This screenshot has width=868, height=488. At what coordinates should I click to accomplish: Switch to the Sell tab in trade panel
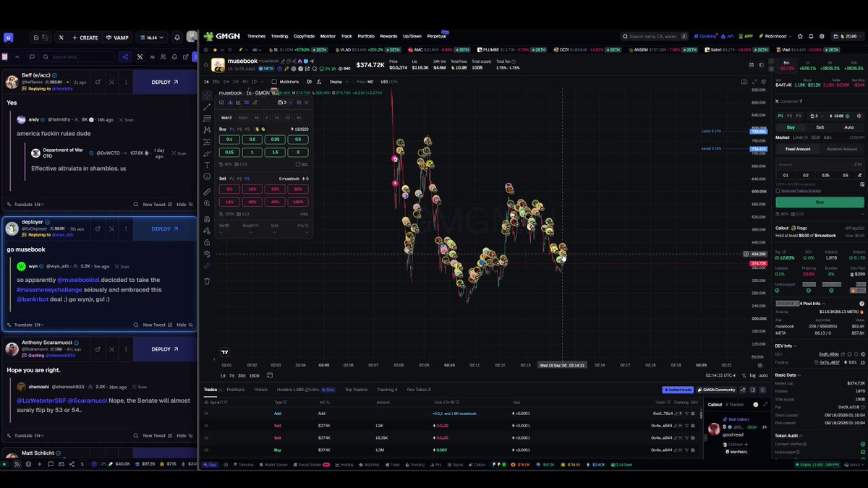pos(820,127)
